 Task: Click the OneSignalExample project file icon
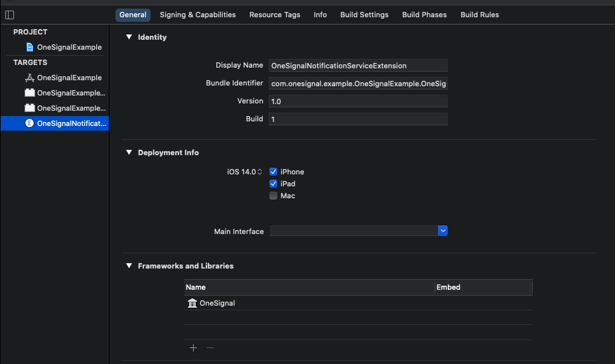click(30, 47)
